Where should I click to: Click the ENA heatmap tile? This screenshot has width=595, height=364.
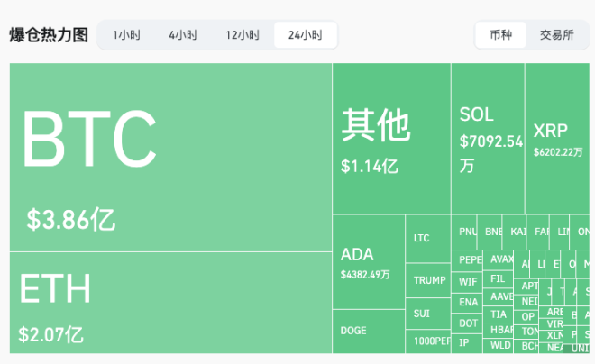click(x=468, y=302)
